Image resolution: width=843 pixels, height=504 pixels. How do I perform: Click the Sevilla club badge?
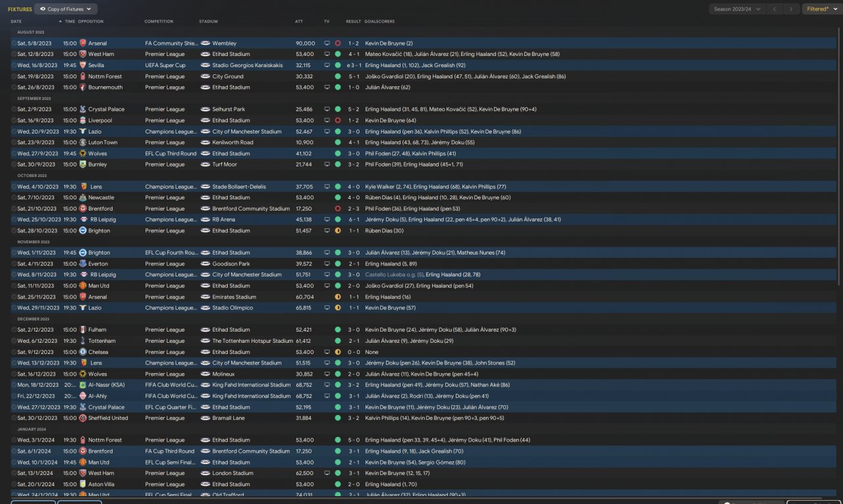pos(82,65)
